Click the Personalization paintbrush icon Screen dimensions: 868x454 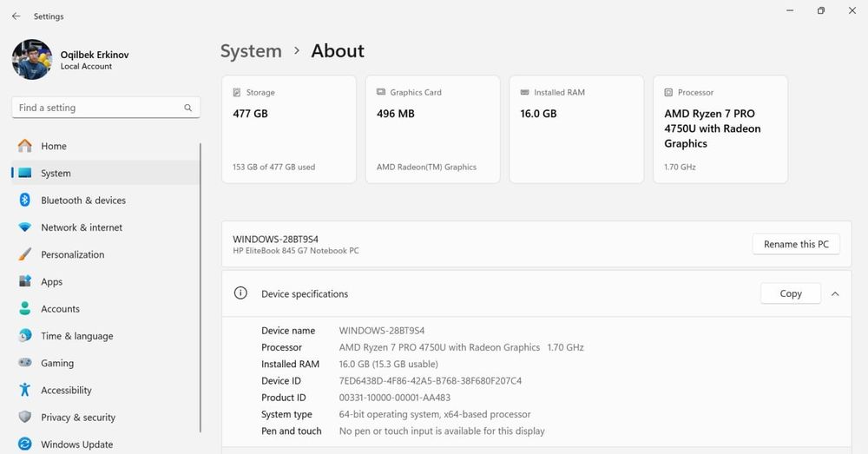point(25,254)
